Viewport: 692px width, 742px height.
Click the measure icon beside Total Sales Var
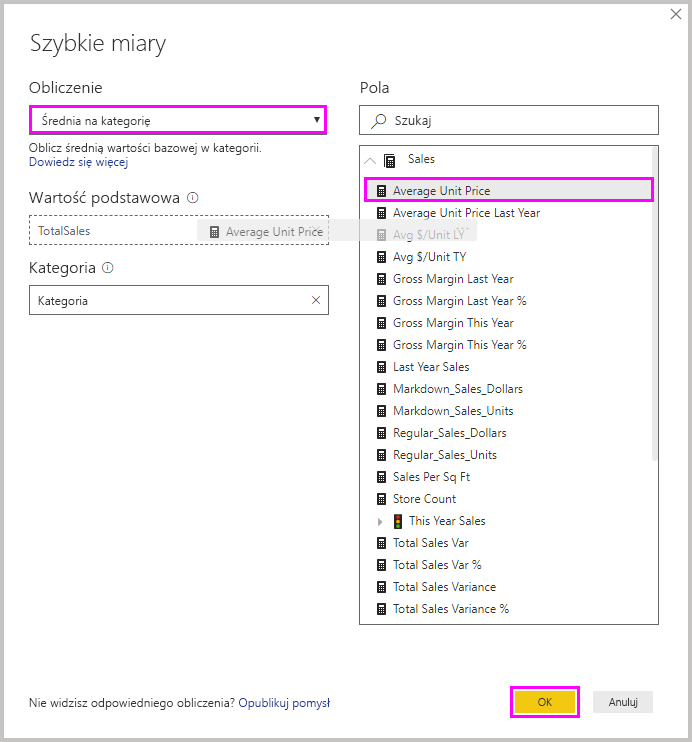coord(381,543)
